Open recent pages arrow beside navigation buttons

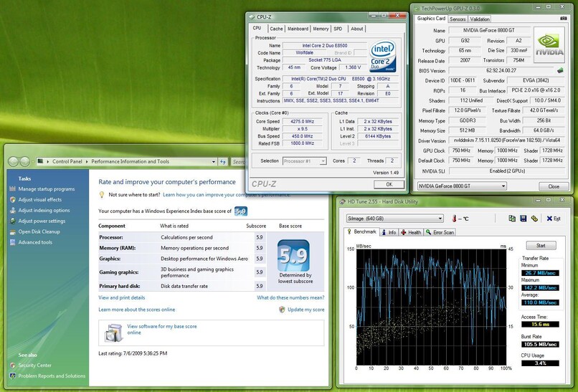pyautogui.click(x=32, y=161)
